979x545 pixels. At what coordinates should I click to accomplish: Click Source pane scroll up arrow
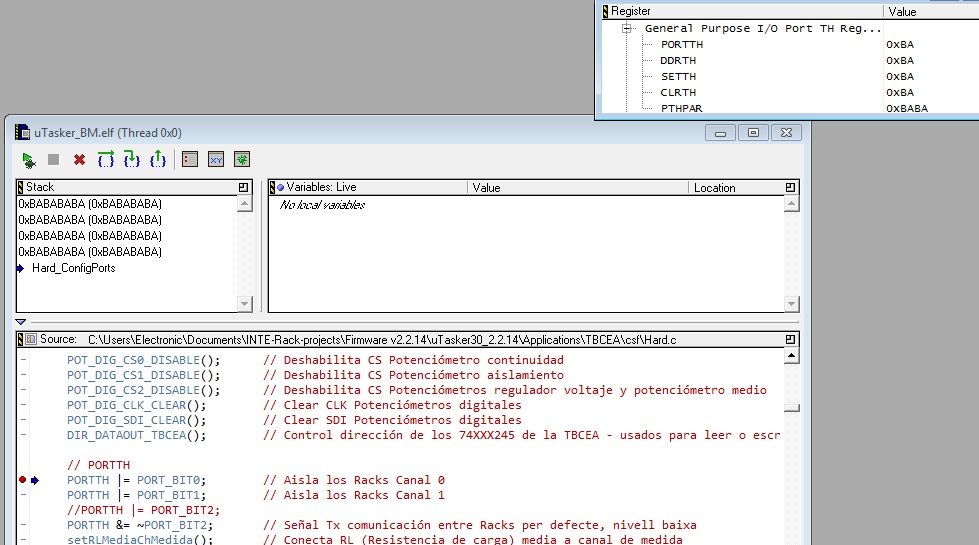[x=792, y=356]
